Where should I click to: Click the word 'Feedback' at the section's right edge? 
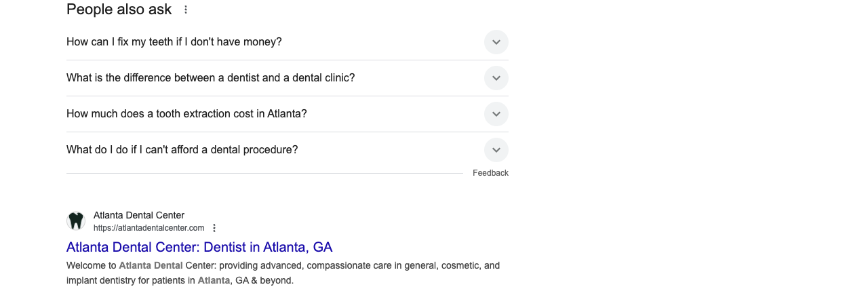[490, 173]
